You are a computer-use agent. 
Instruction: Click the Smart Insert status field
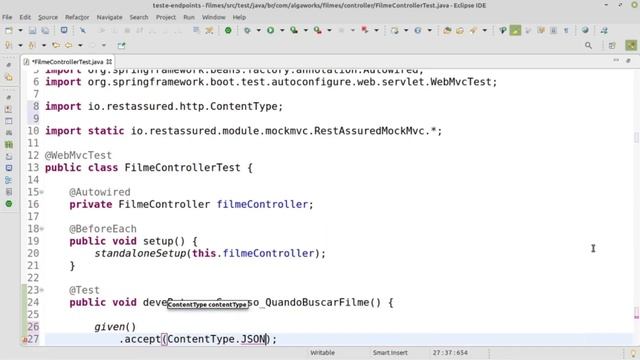coord(390,353)
